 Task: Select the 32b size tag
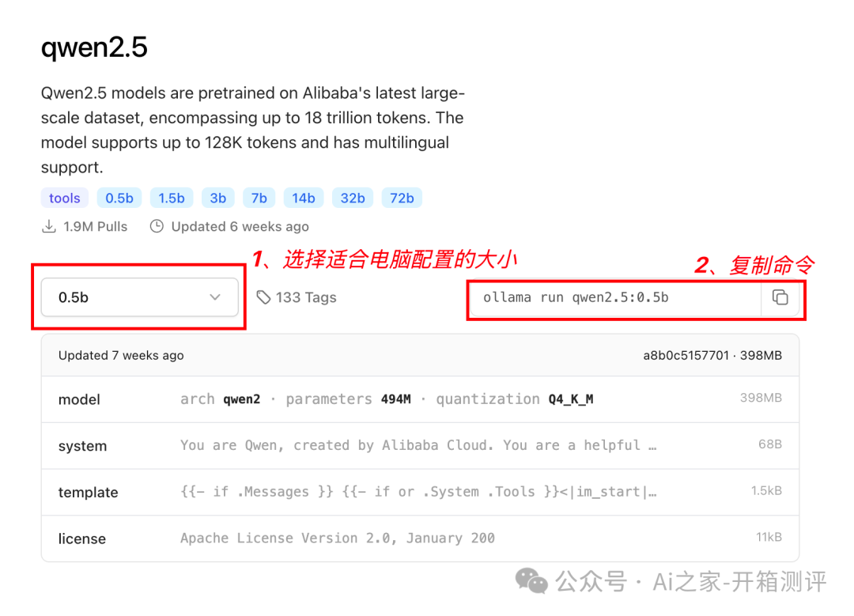[353, 198]
